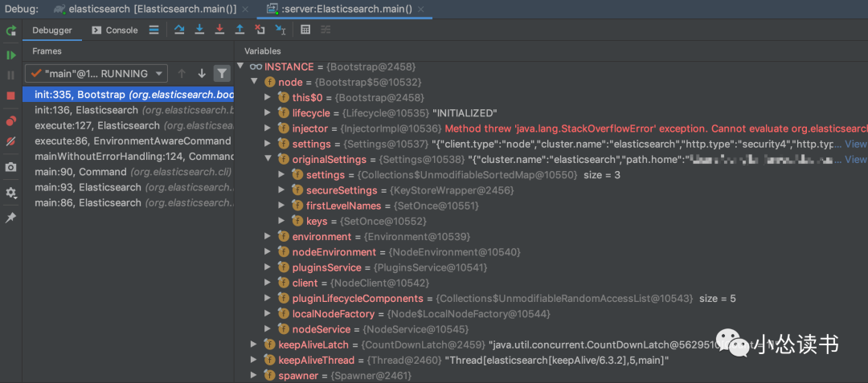Select the environment variable row
This screenshot has height=383, width=868.
551,237
